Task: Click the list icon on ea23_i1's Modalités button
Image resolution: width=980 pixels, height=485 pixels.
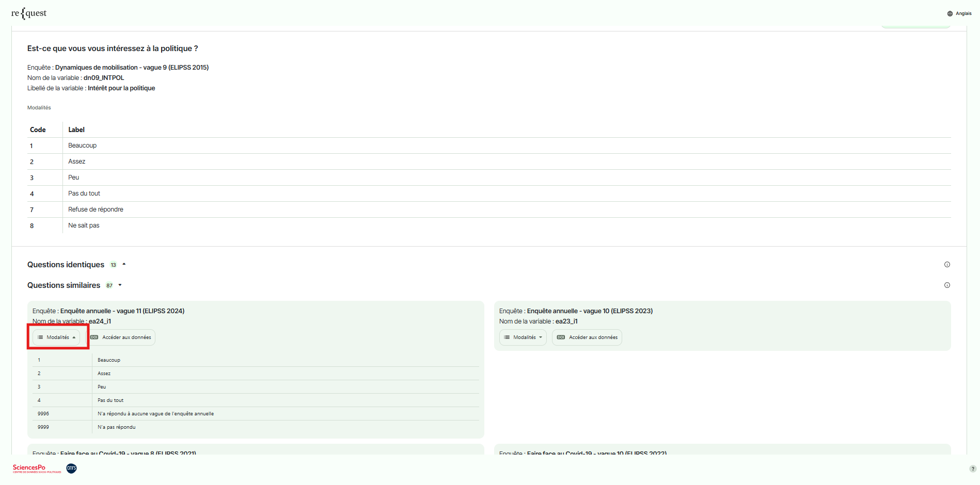Action: [507, 337]
